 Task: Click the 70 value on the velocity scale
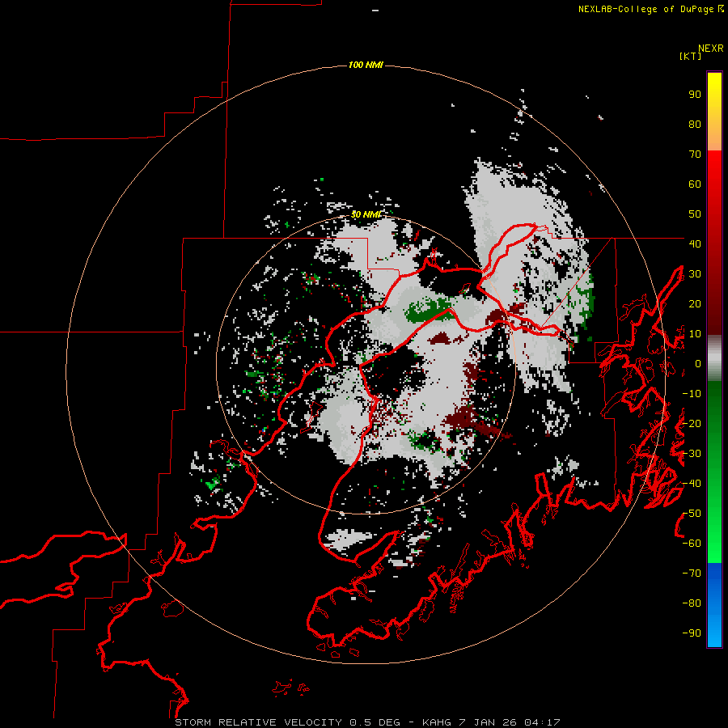695,154
